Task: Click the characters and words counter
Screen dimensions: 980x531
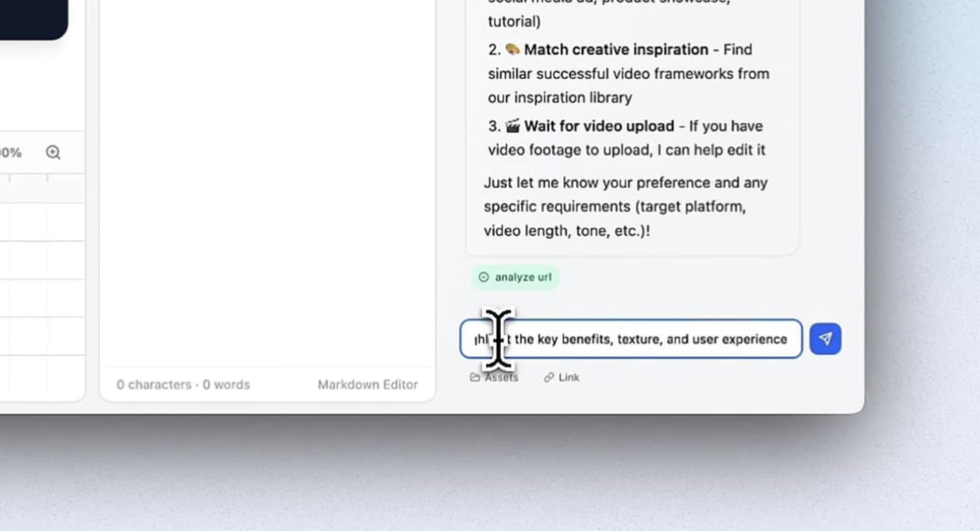Action: click(x=183, y=384)
